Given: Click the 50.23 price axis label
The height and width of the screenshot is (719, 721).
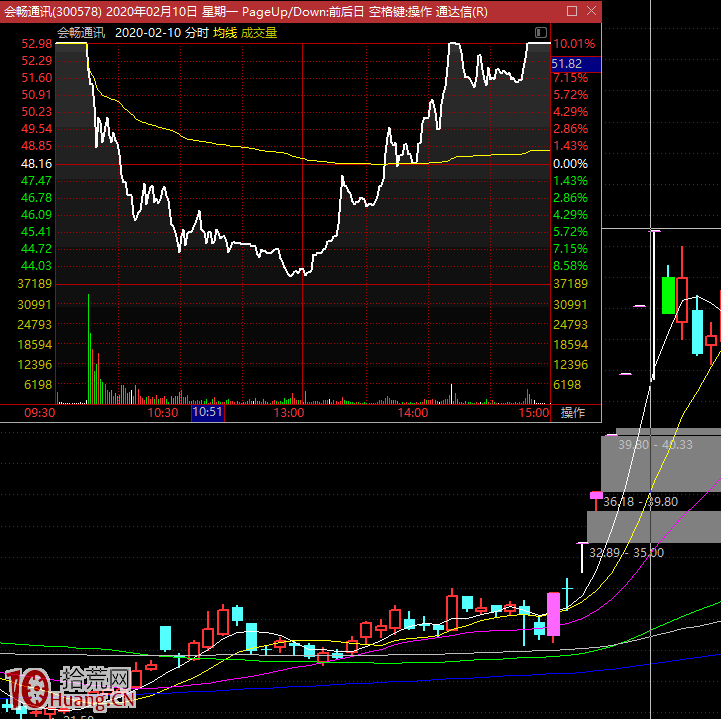Looking at the screenshot, I should tap(37, 112).
